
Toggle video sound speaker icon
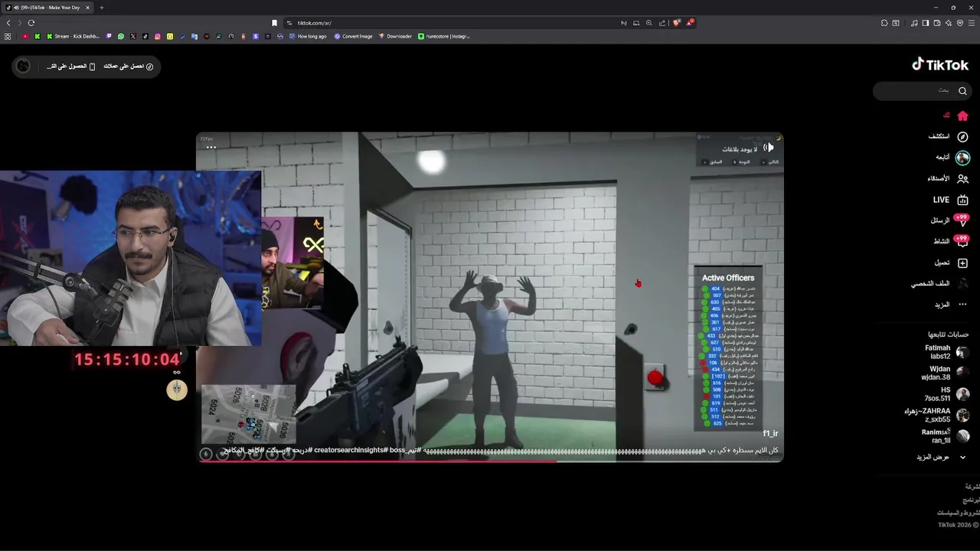769,147
